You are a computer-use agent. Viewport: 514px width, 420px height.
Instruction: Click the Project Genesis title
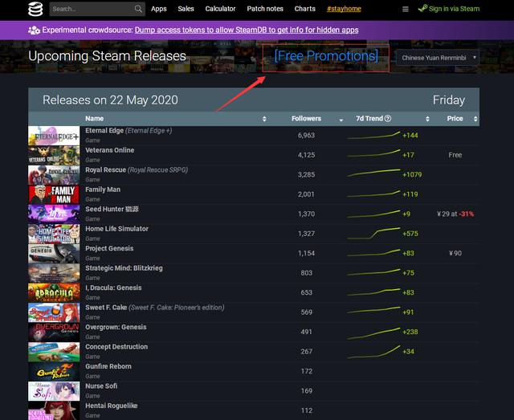(109, 248)
